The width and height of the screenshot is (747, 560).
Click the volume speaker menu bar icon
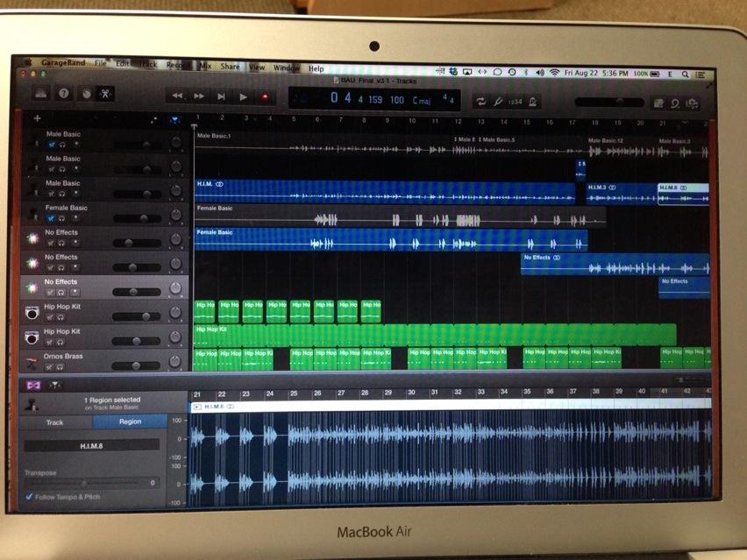[x=540, y=73]
